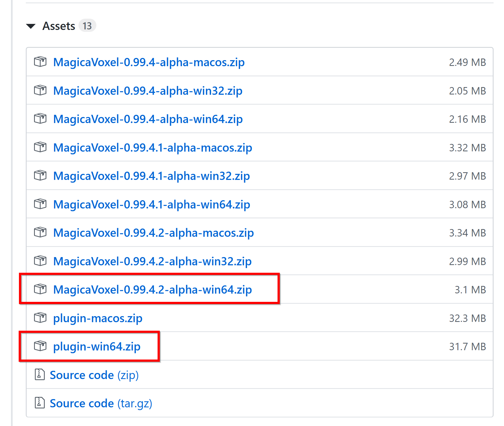The width and height of the screenshot is (504, 426).
Task: Click the 3.1 MB file size
Action: (x=470, y=290)
